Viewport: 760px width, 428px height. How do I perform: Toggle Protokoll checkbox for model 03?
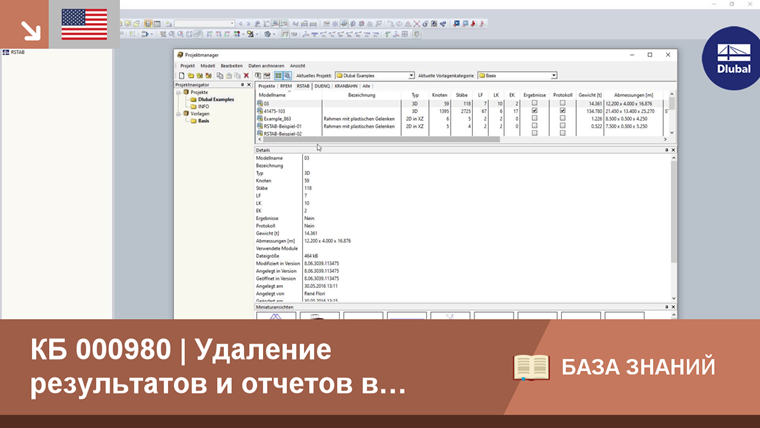pyautogui.click(x=563, y=103)
